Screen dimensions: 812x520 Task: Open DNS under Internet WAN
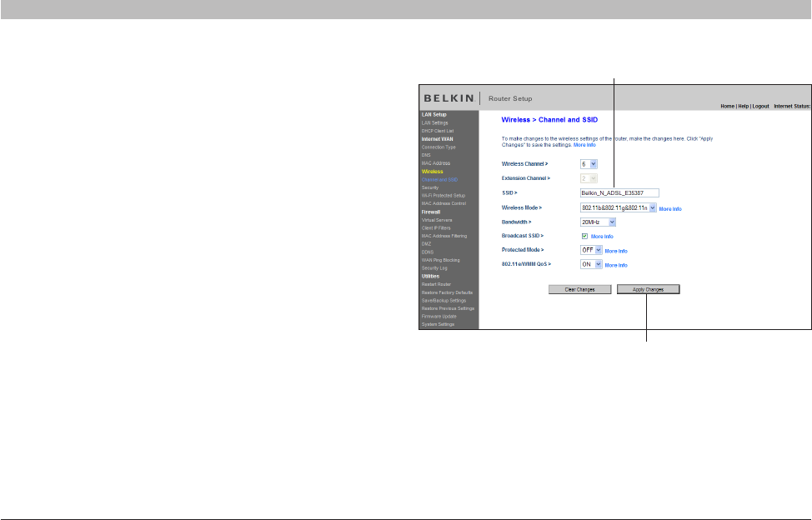(426, 155)
